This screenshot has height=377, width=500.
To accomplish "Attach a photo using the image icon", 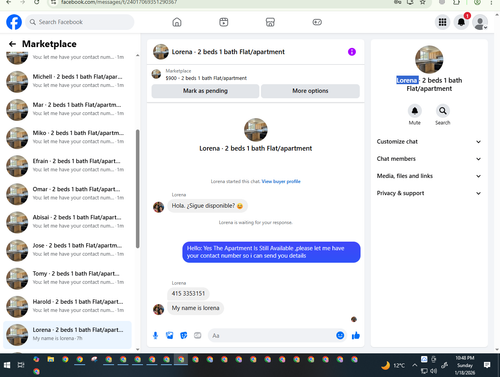I will [x=170, y=335].
